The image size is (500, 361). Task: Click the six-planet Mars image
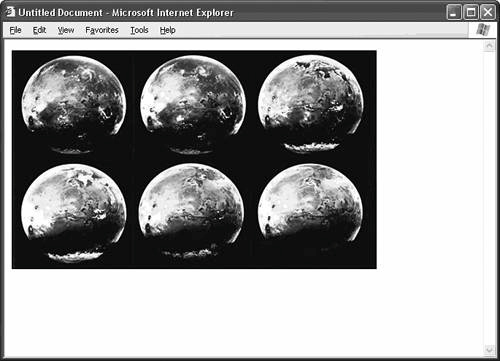(194, 160)
